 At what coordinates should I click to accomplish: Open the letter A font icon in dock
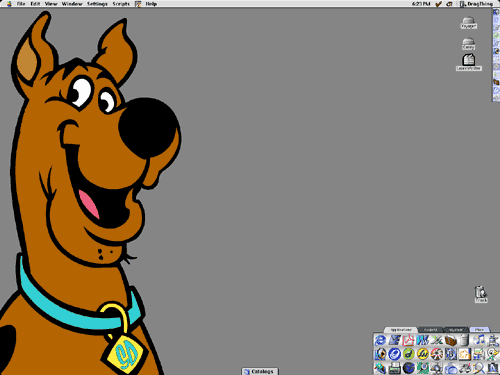[x=493, y=368]
